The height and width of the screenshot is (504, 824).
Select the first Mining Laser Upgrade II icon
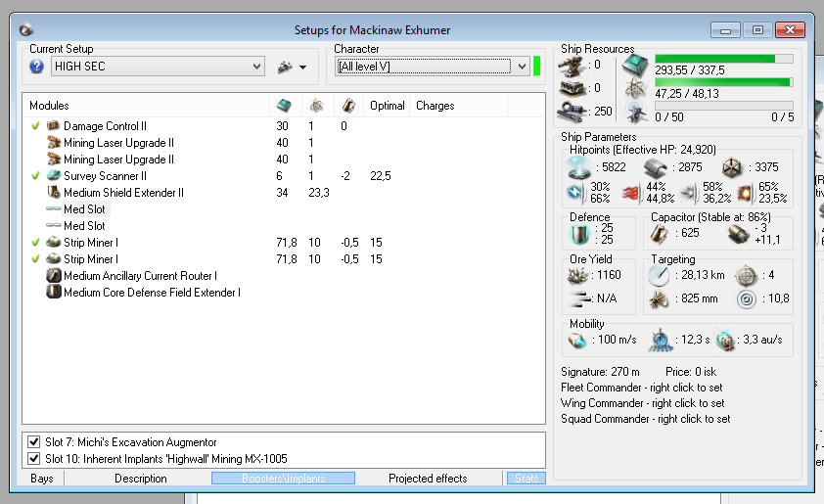[53, 143]
